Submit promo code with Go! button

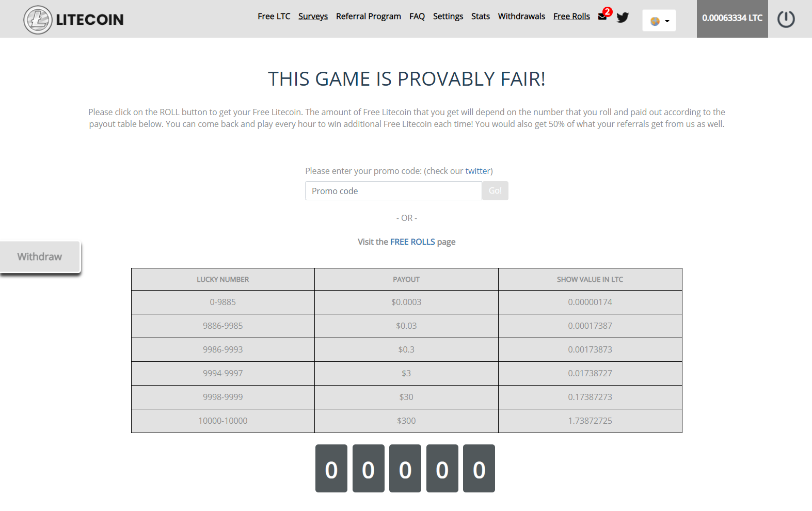point(495,190)
